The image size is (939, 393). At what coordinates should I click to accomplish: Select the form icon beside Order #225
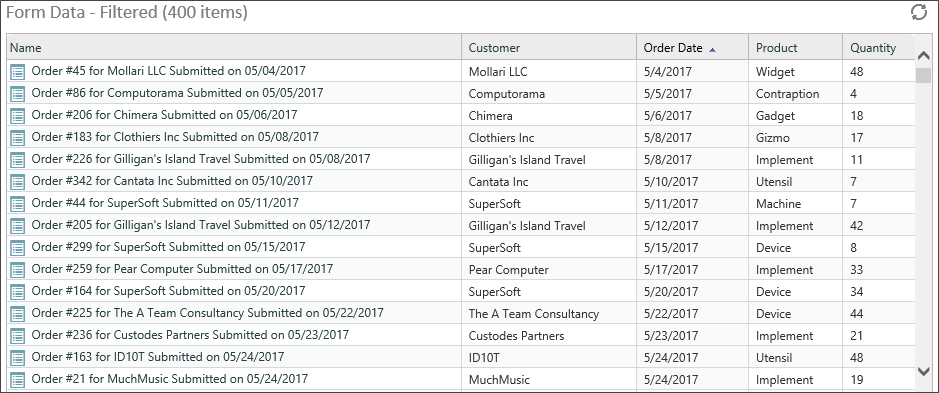pos(18,313)
